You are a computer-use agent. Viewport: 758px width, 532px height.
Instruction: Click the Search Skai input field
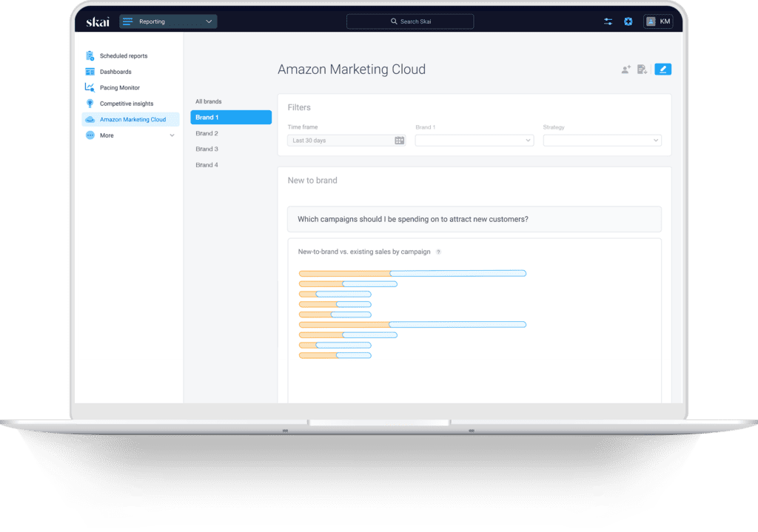click(x=409, y=21)
